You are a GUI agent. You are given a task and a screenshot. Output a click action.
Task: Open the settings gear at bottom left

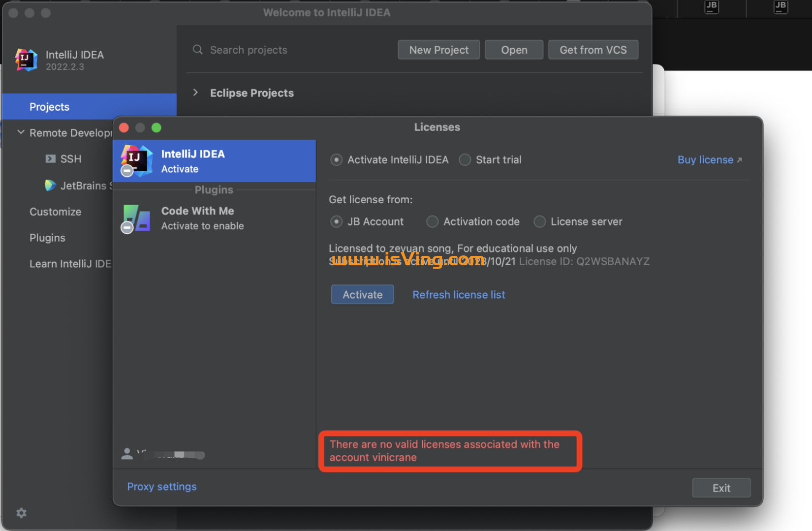[21, 513]
